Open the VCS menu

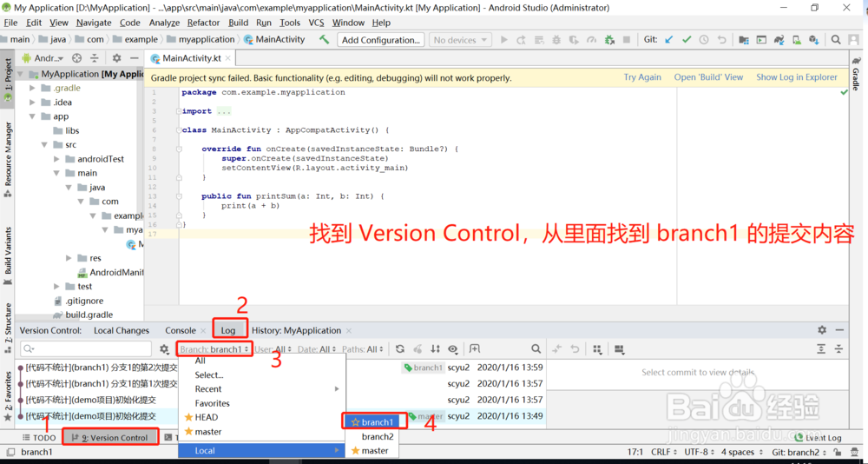coord(316,23)
